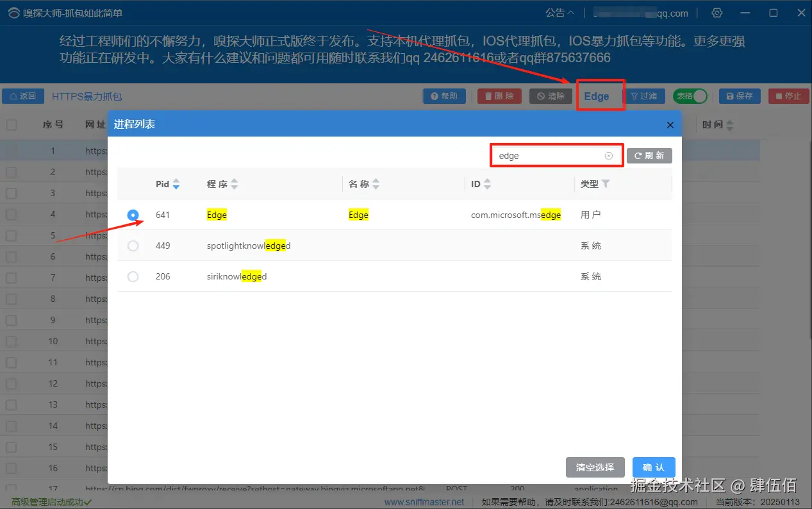
Task: Click the 高级管理启动成功 status text
Action: tap(51, 502)
